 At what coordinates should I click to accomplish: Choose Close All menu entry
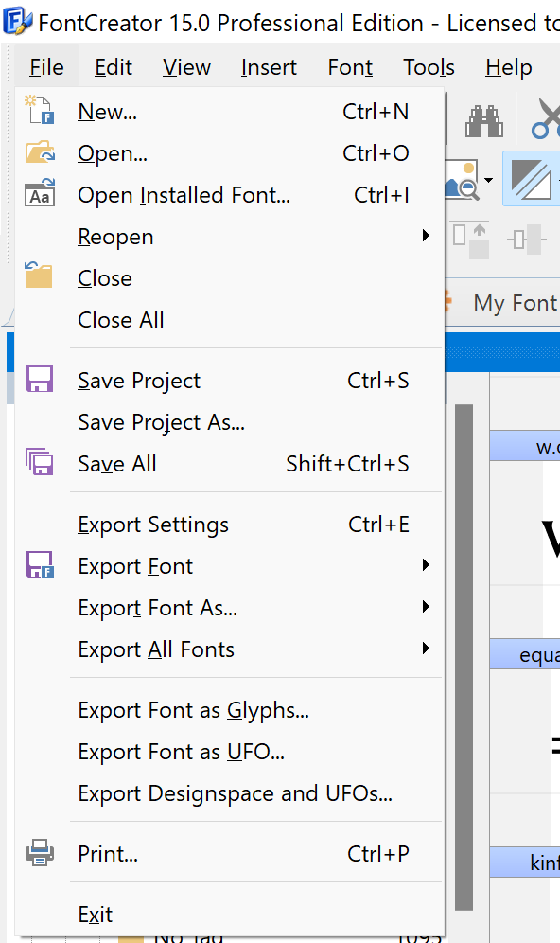point(230,319)
